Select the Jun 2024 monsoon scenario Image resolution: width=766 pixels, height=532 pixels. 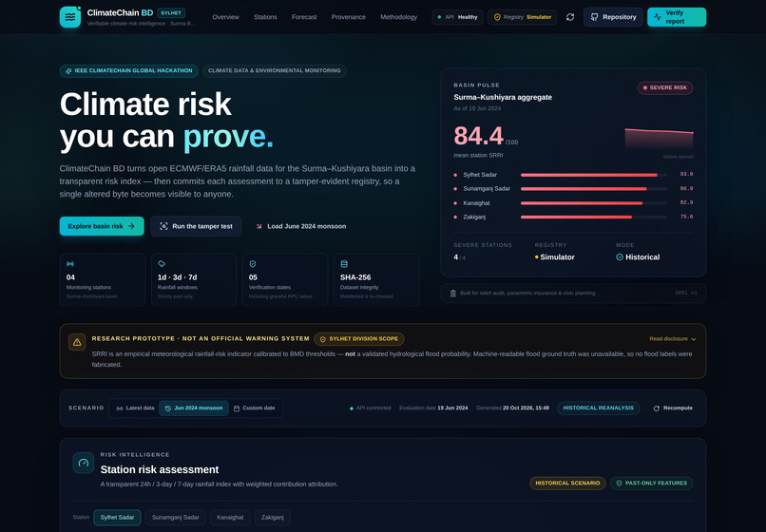click(194, 408)
